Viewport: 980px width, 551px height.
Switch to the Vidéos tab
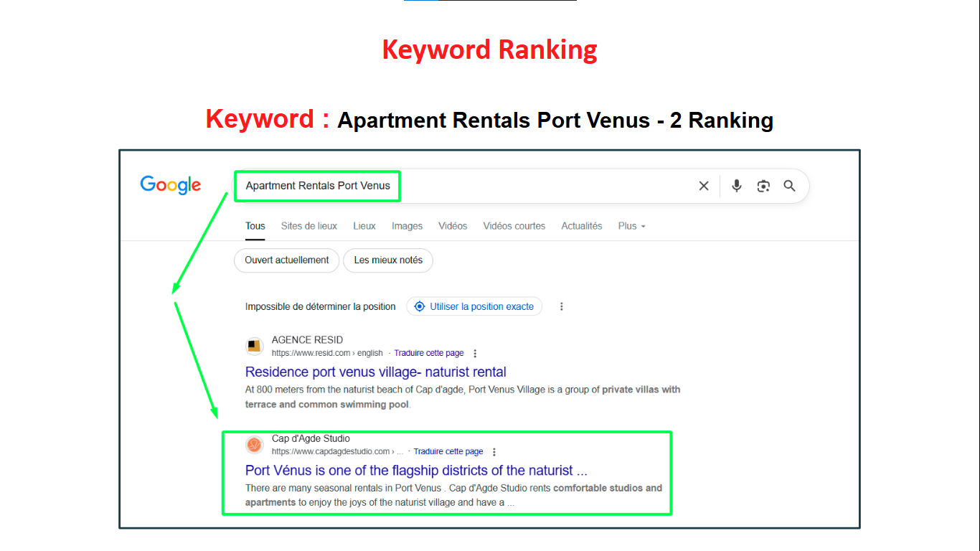pyautogui.click(x=453, y=226)
